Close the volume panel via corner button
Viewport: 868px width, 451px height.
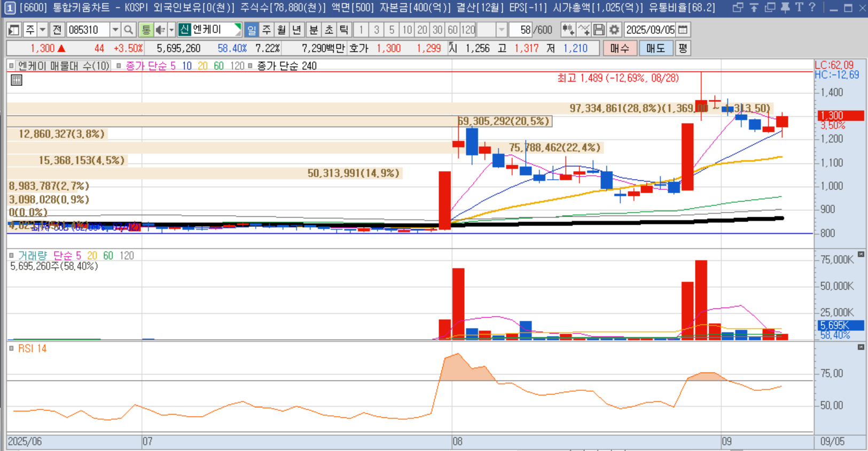pos(861,254)
